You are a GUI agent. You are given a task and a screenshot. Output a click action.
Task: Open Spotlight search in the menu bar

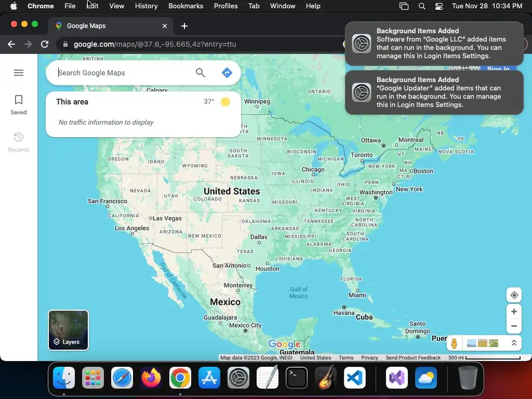coord(422,6)
